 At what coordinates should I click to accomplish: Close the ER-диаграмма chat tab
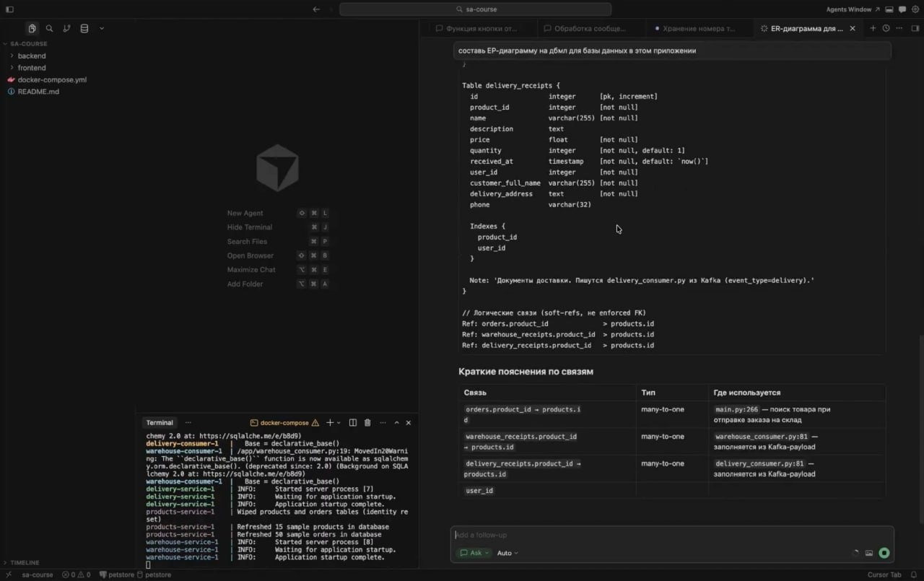coord(853,29)
